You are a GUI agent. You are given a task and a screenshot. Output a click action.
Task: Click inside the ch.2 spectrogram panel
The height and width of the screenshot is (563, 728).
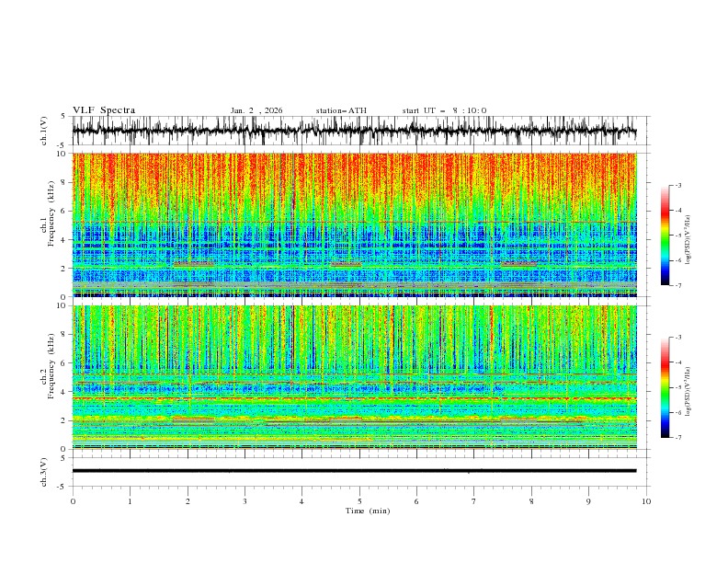click(x=354, y=377)
